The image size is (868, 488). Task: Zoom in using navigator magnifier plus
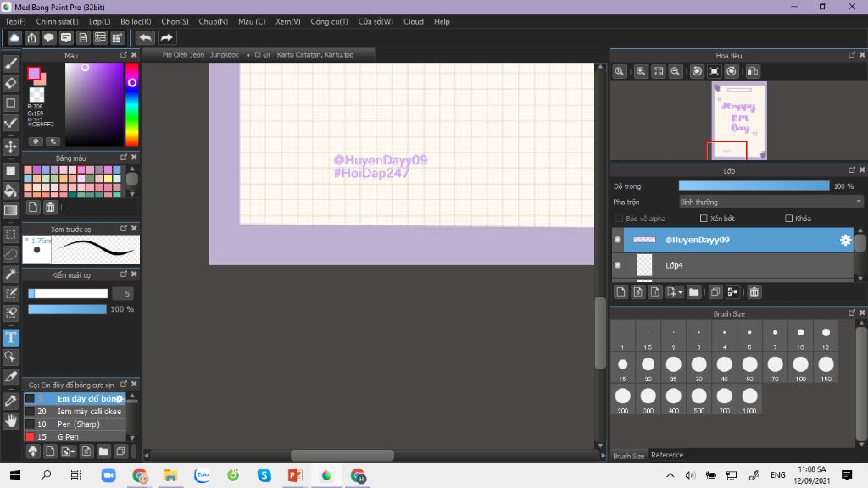641,71
